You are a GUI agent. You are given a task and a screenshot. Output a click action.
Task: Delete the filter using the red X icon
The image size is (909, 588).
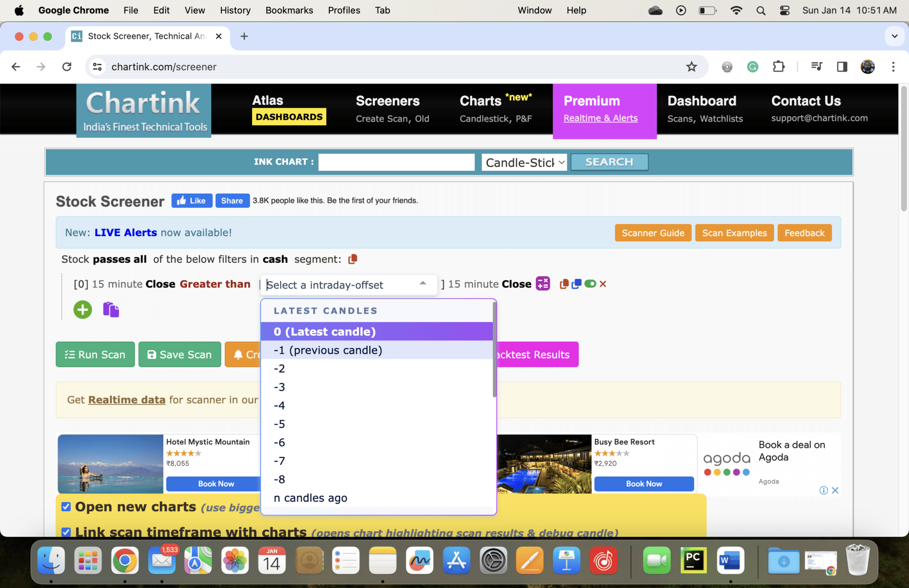[x=603, y=284]
